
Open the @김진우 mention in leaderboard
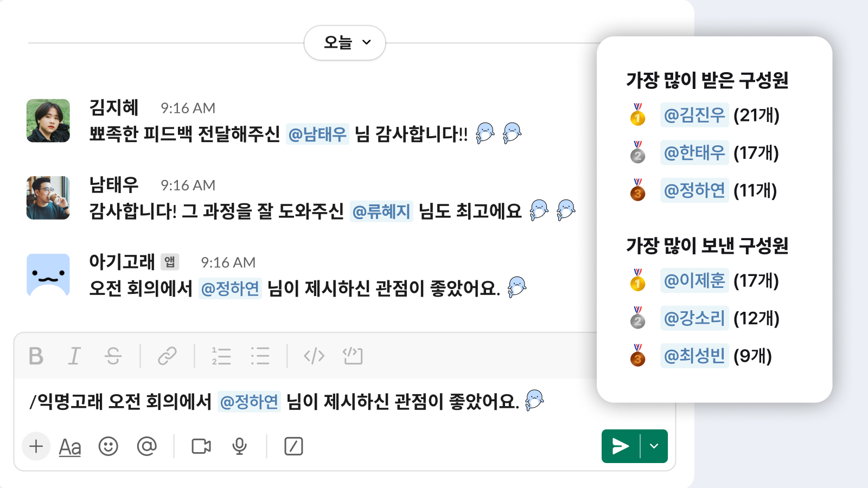694,115
